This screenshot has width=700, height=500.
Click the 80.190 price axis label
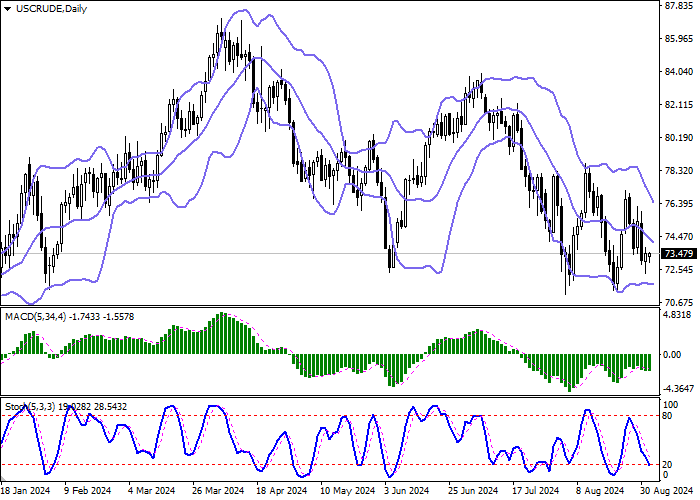tap(679, 138)
